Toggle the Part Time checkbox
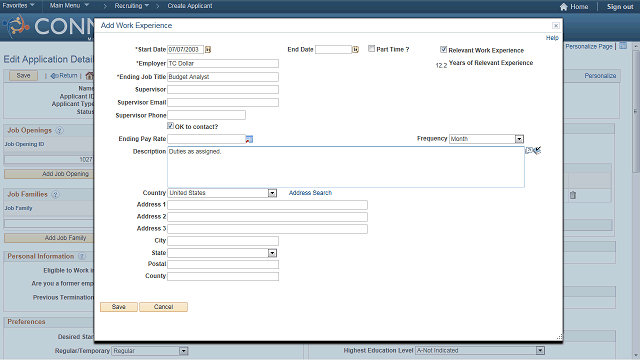640x360 pixels. pyautogui.click(x=371, y=49)
